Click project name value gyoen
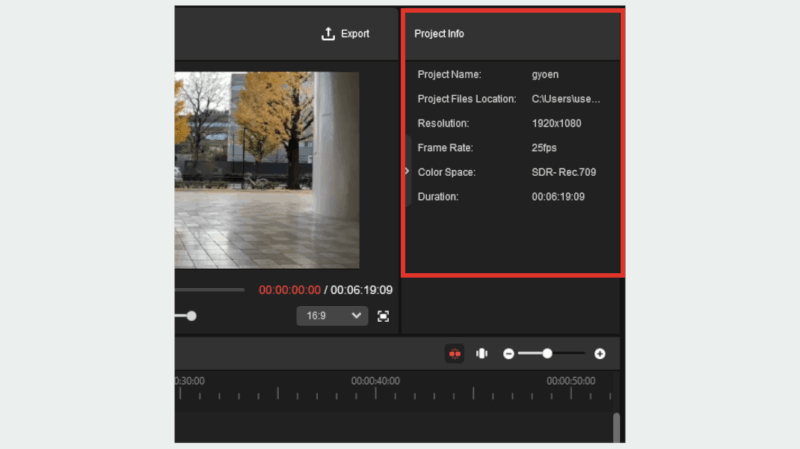 (x=545, y=74)
